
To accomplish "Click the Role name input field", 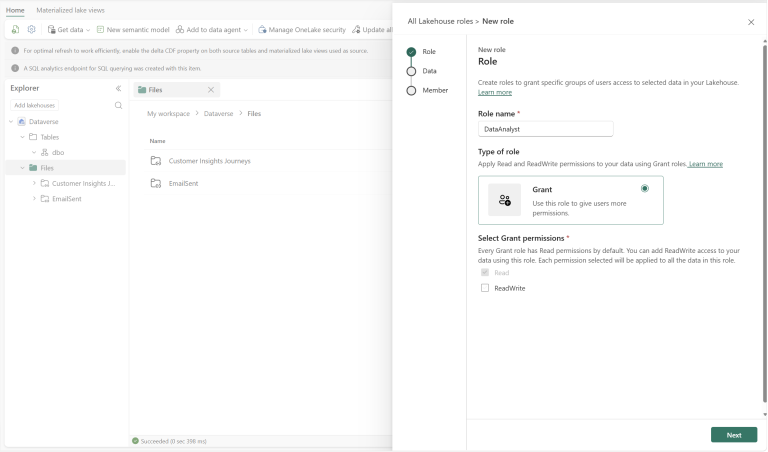I will pyautogui.click(x=545, y=129).
